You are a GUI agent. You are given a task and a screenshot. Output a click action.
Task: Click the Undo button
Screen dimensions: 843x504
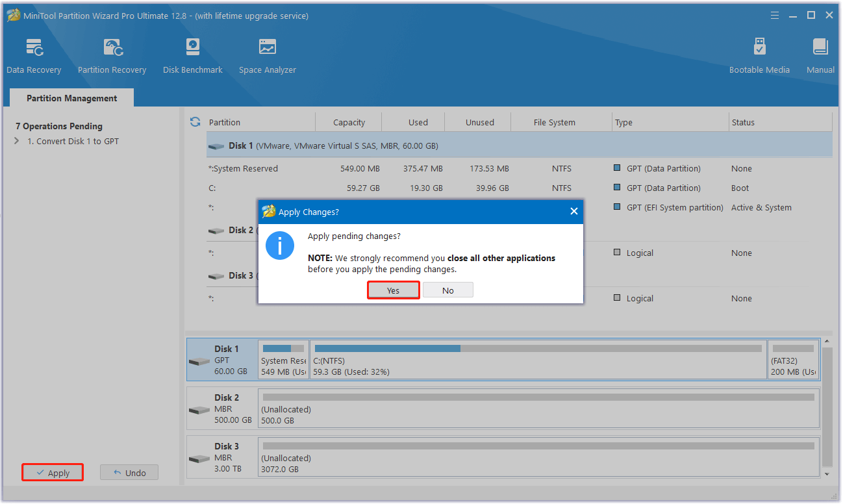129,473
